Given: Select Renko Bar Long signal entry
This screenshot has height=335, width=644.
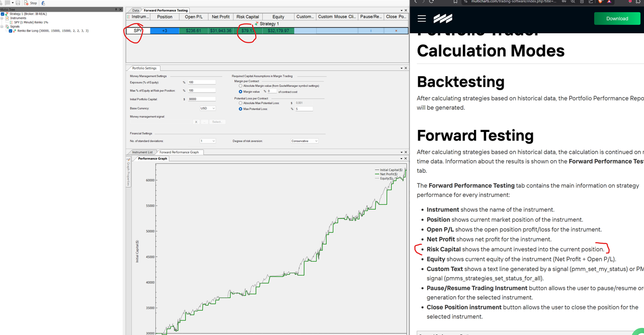Looking at the screenshot, I should point(53,31).
